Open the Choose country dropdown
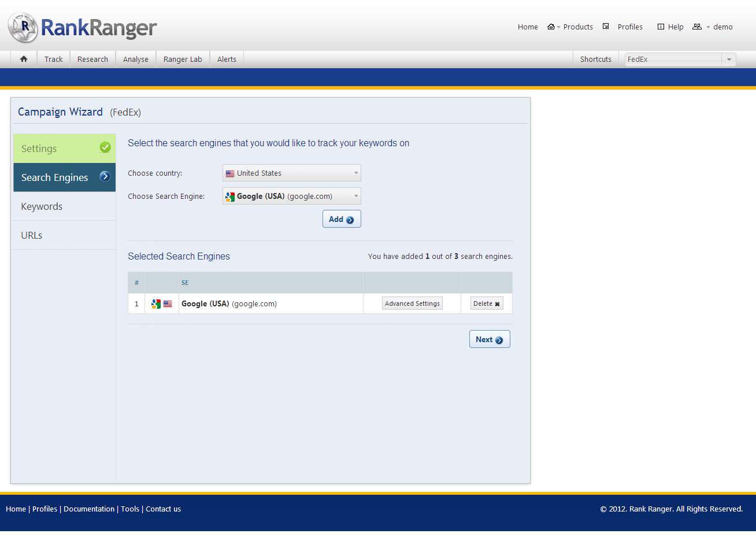This screenshot has height=541, width=756. click(x=292, y=173)
